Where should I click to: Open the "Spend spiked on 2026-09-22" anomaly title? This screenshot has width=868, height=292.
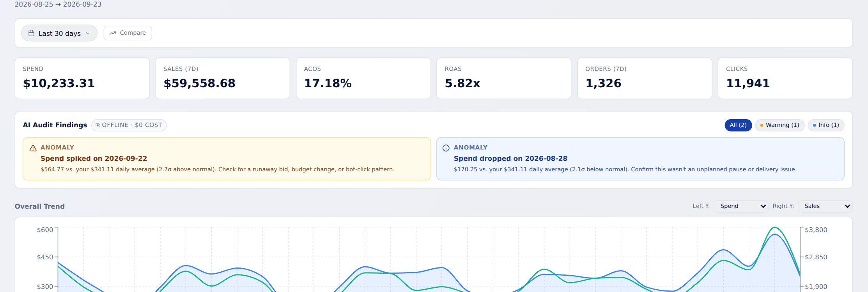click(94, 158)
